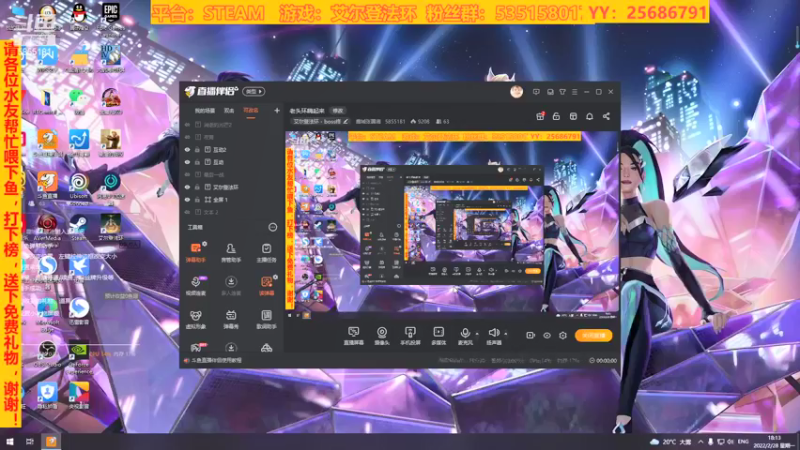Click the orange start/stop live button
This screenshot has height=450, width=800.
593,335
